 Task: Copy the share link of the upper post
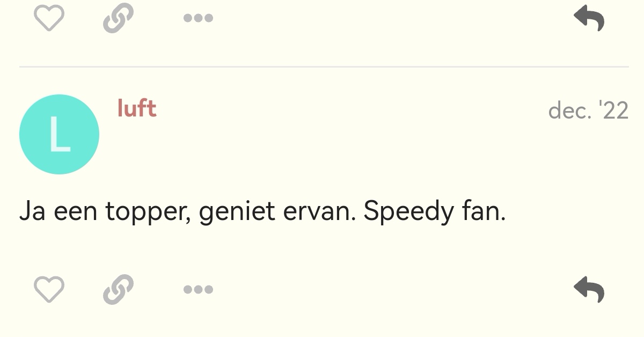coord(118,18)
